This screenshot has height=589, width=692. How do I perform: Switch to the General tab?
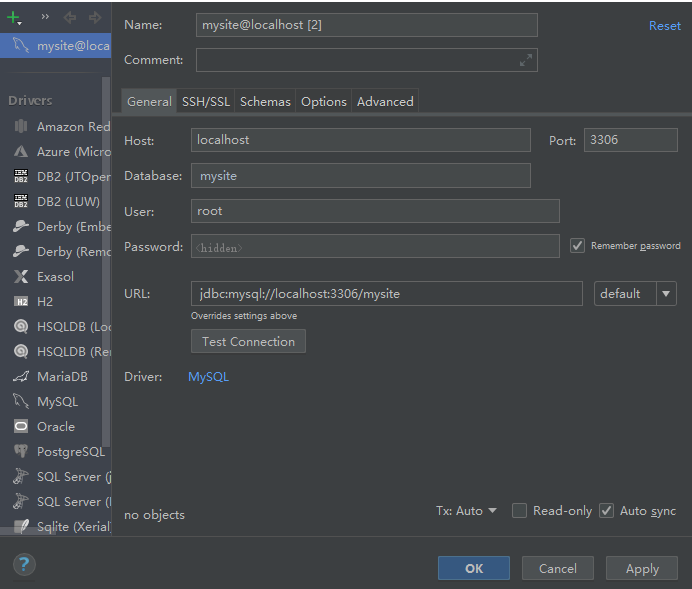tap(149, 101)
